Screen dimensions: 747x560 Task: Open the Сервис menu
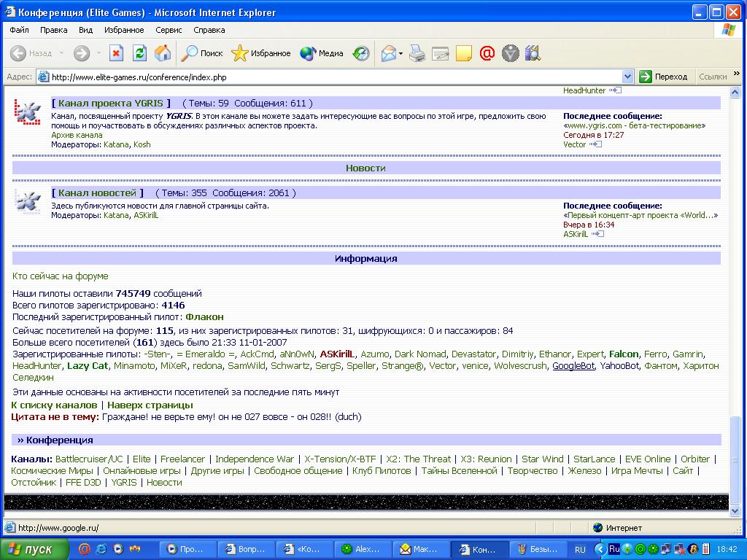[169, 30]
